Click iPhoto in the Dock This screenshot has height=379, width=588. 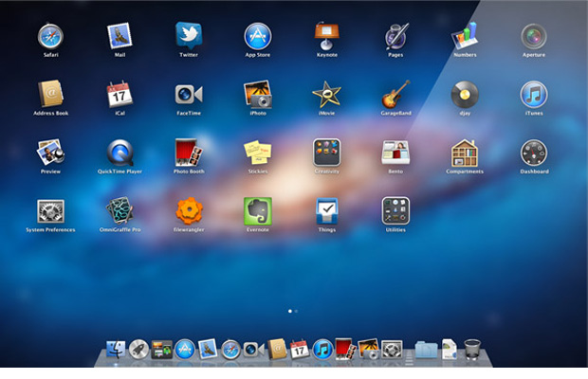pyautogui.click(x=369, y=349)
